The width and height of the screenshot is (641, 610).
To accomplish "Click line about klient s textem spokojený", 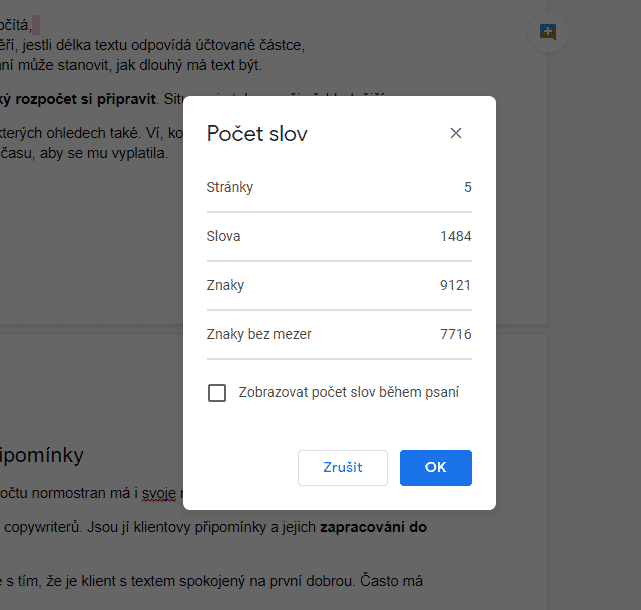I will (x=211, y=581).
